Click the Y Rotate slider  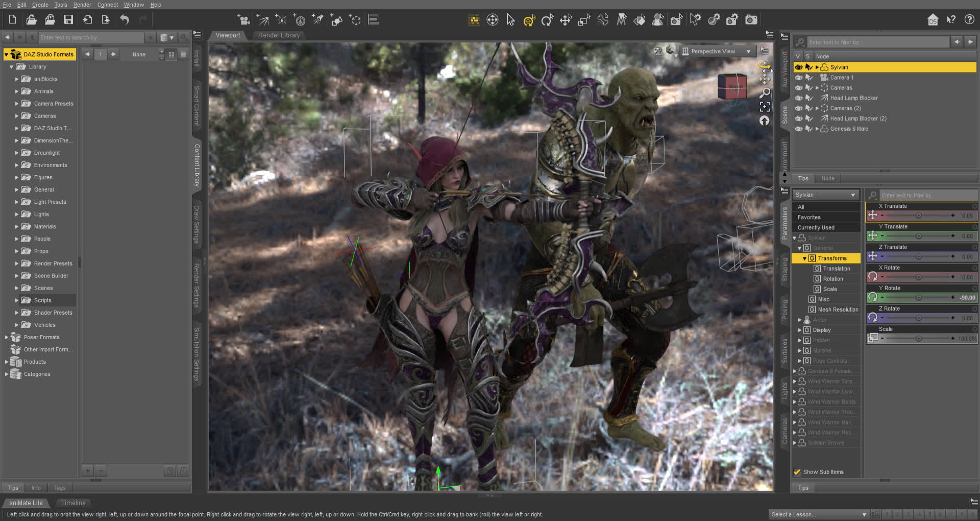click(x=918, y=298)
